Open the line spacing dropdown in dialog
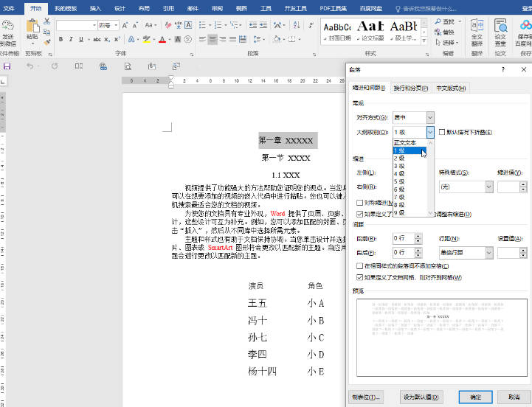Viewport: 532px width, 407px height. [x=489, y=253]
